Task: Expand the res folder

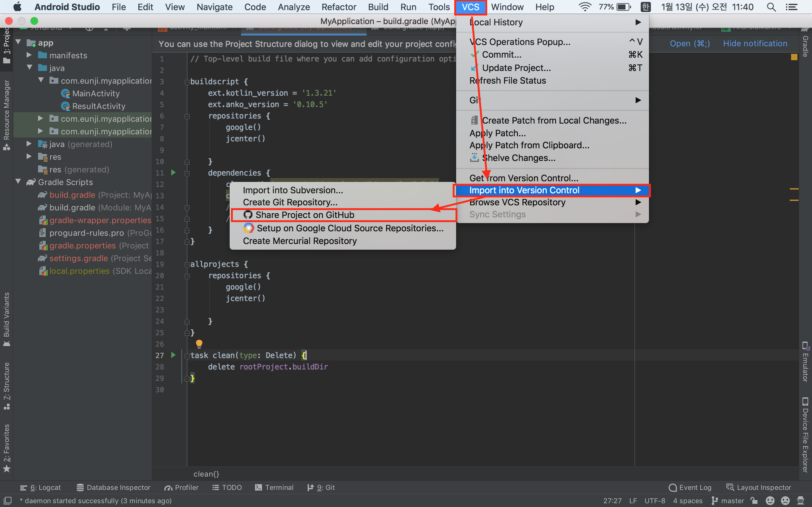Action: (29, 157)
